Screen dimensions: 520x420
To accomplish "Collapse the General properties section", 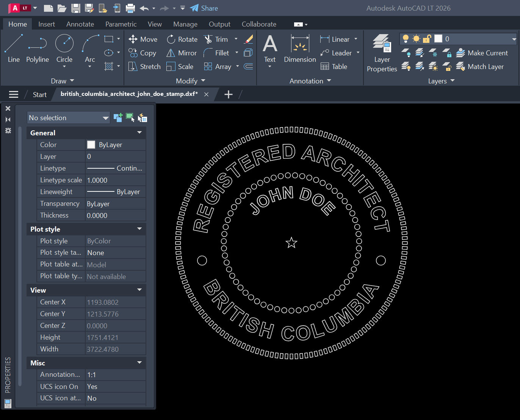I will 139,133.
